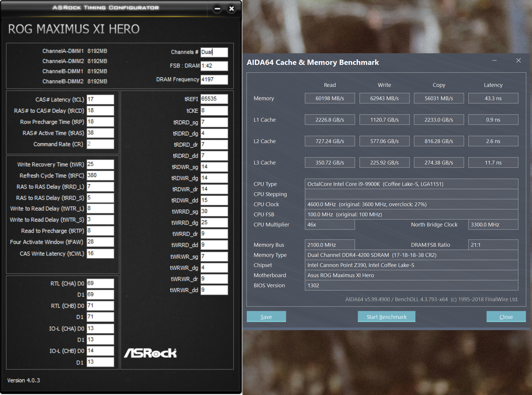This screenshot has width=532, height=395.
Task: Select the RAS# Active Time (tRAS) field
Action: coord(100,133)
